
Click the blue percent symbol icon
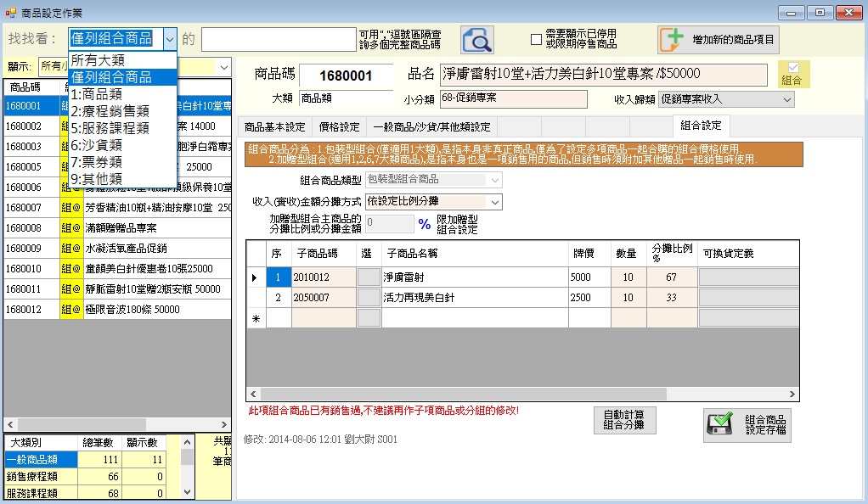coord(424,224)
